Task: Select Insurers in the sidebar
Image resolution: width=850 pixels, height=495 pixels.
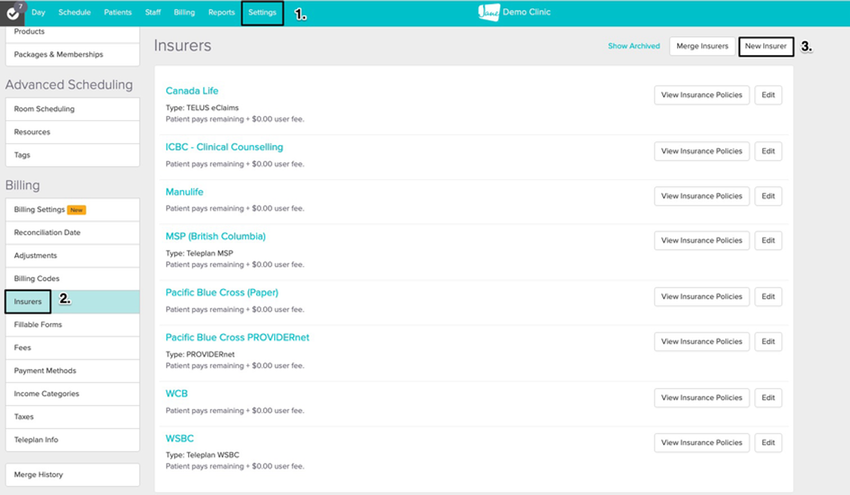Action: coord(73,301)
